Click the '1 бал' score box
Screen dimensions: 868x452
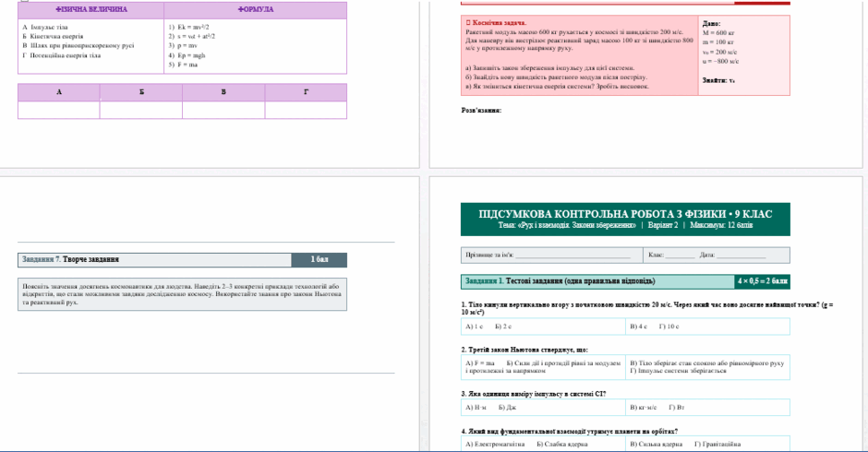tap(319, 259)
